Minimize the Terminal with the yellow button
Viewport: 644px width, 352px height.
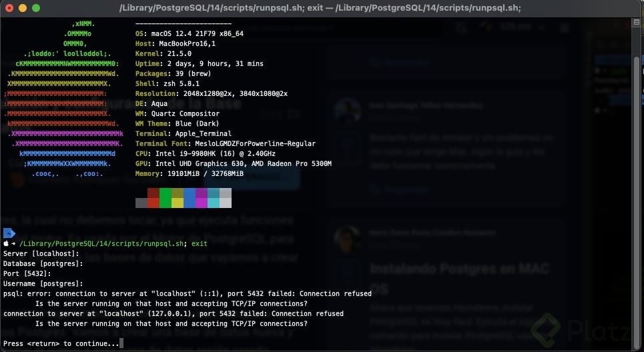[23, 8]
